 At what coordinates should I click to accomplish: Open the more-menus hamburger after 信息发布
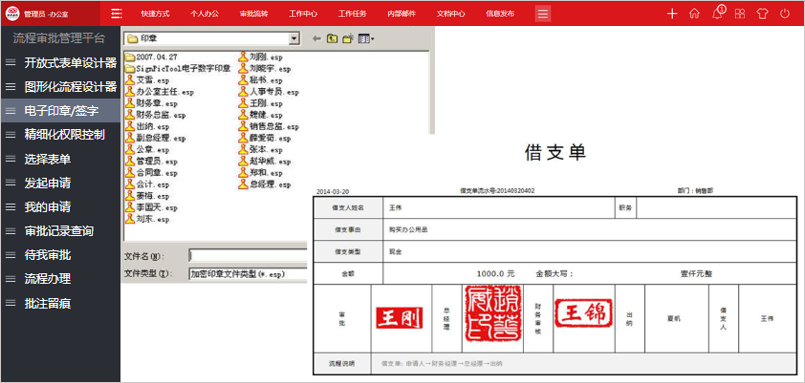coord(543,13)
